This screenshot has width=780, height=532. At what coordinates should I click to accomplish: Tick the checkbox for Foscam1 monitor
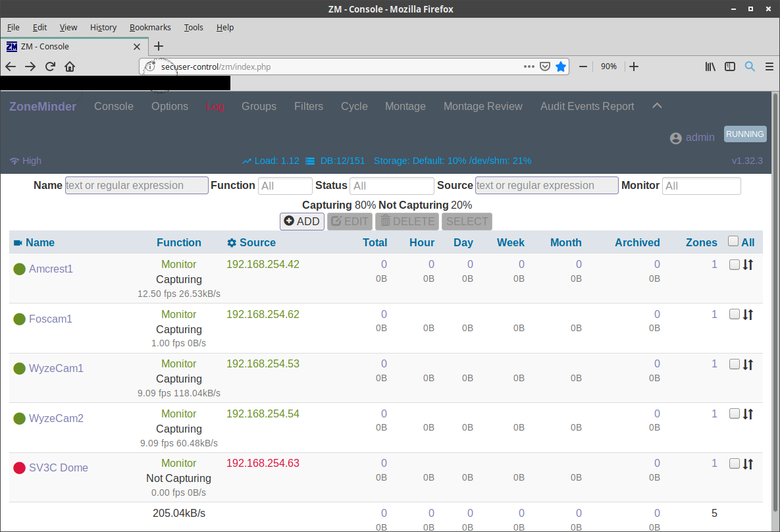[x=734, y=314]
